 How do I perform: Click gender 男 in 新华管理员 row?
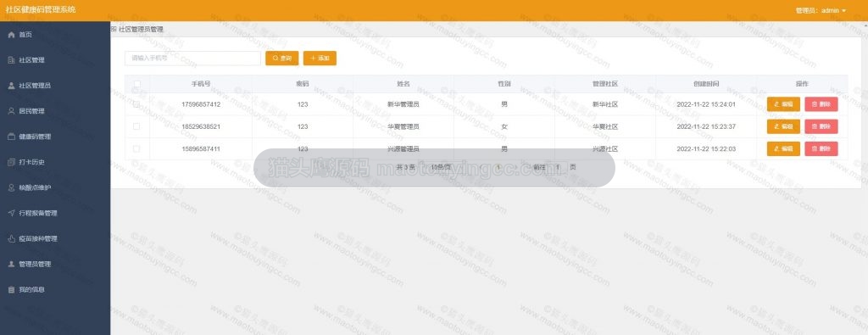coord(504,104)
